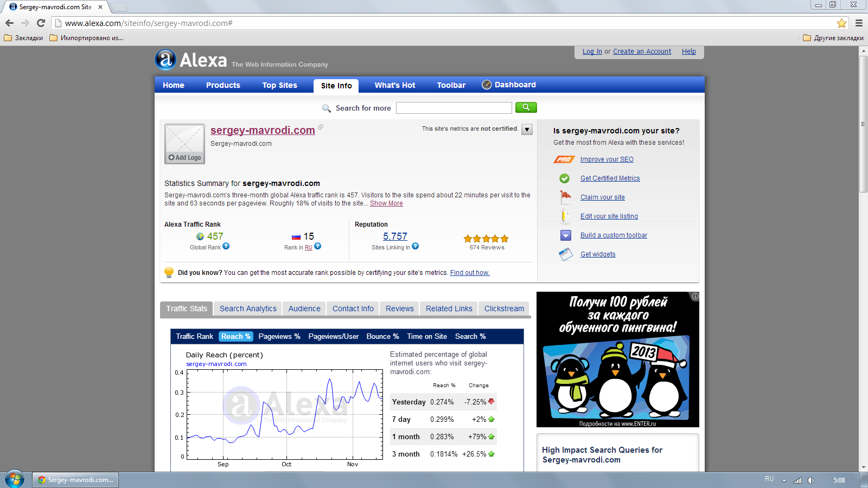This screenshot has width=868, height=488.
Task: Click the browser forward arrow
Action: point(25,23)
